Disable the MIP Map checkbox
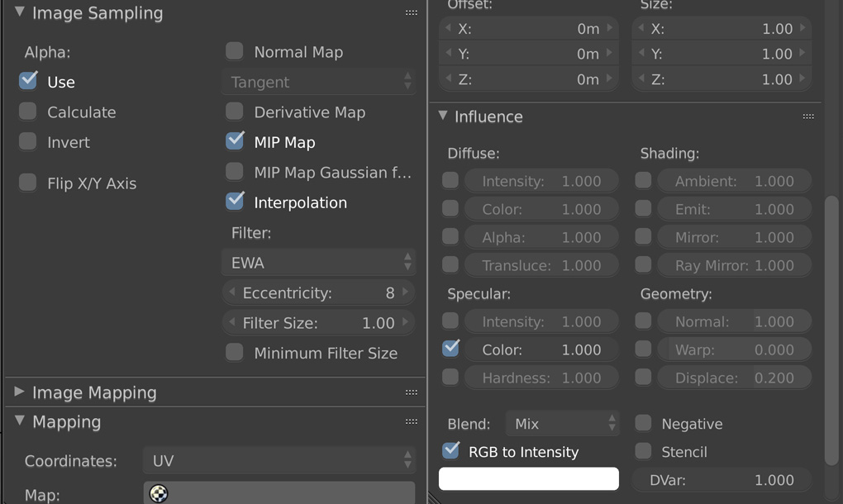Screen dimensions: 843x504 pos(235,141)
